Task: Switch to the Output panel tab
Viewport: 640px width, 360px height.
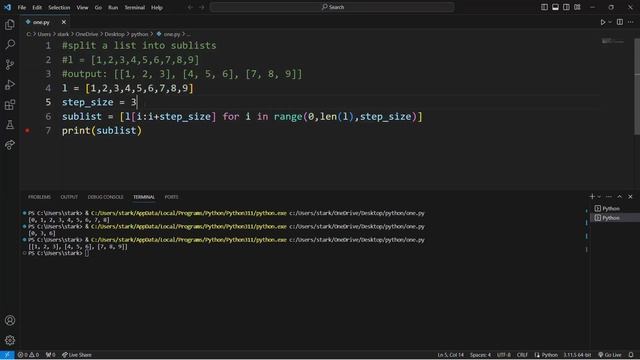Action: 69,197
